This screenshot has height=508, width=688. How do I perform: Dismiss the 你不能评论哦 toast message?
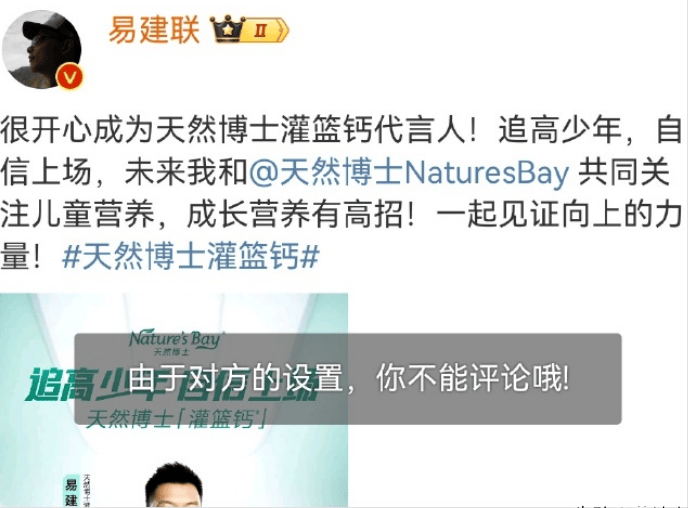tap(348, 379)
